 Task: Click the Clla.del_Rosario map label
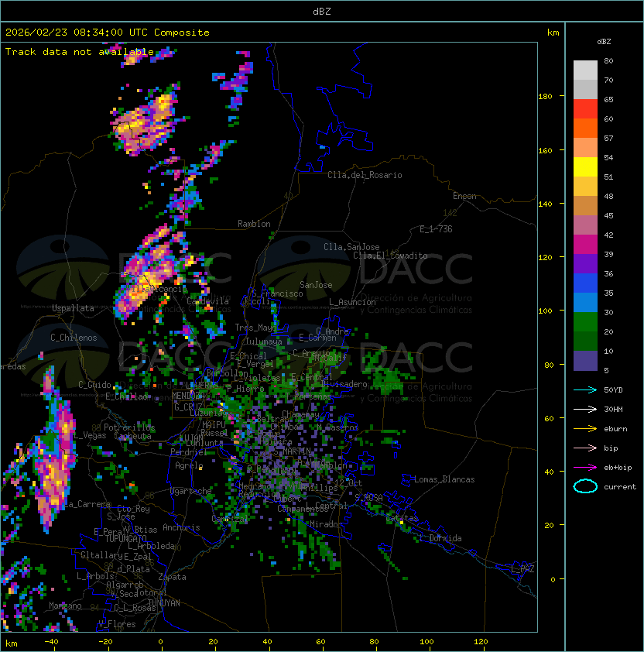365,175
